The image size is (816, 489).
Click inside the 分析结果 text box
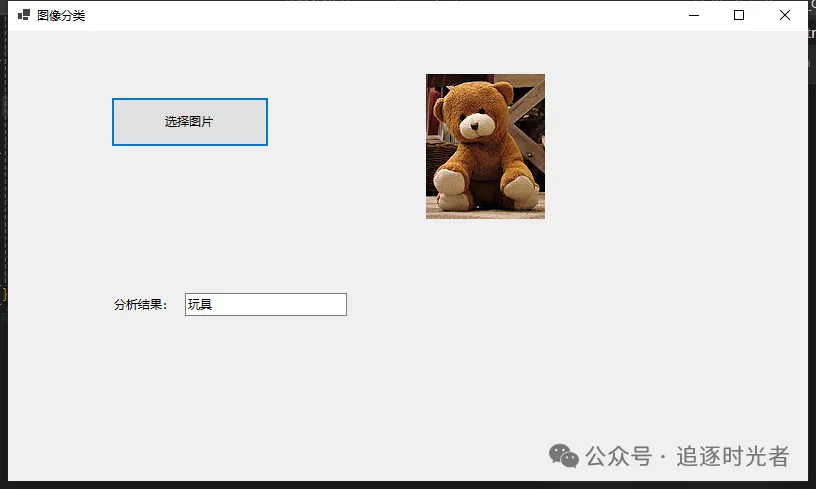(265, 304)
